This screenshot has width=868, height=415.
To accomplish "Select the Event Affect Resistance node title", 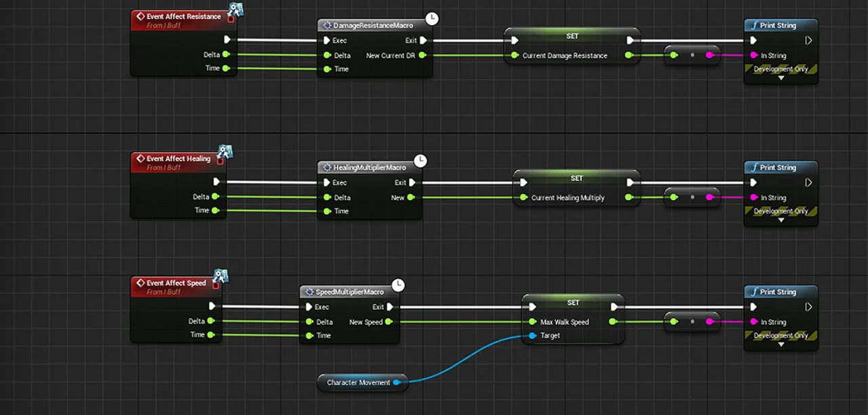I will 183,16.
